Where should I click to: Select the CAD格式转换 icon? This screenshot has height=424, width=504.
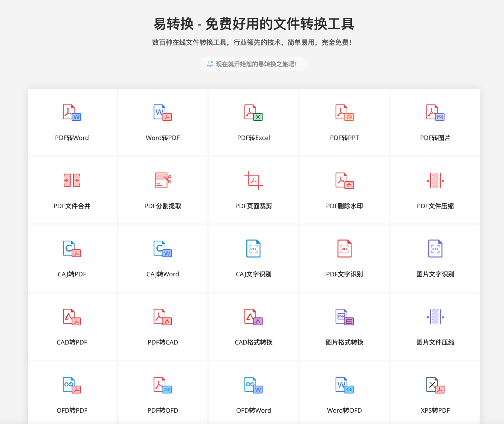[x=254, y=317]
